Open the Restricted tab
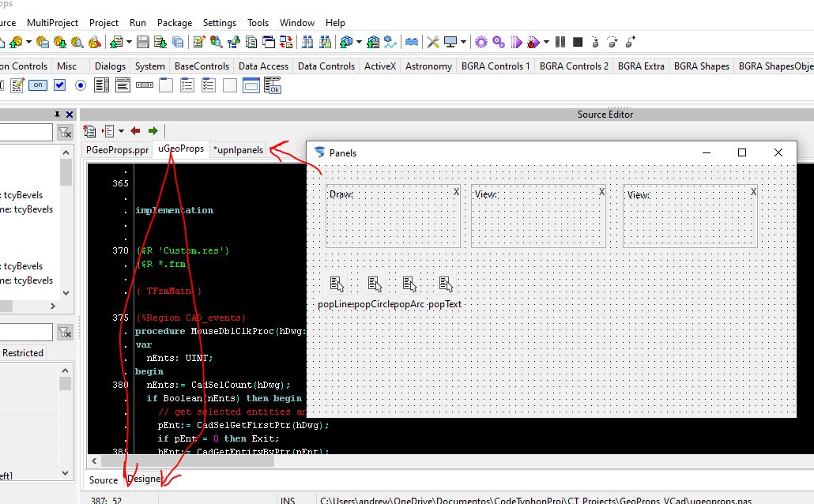The image size is (814, 504). [x=23, y=353]
